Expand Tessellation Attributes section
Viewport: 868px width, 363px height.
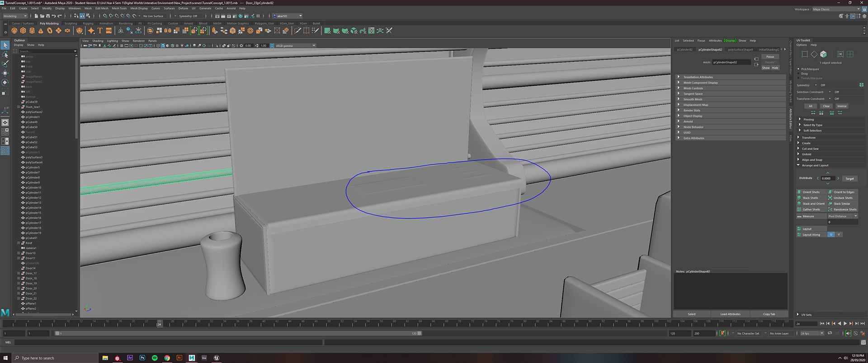click(731, 77)
